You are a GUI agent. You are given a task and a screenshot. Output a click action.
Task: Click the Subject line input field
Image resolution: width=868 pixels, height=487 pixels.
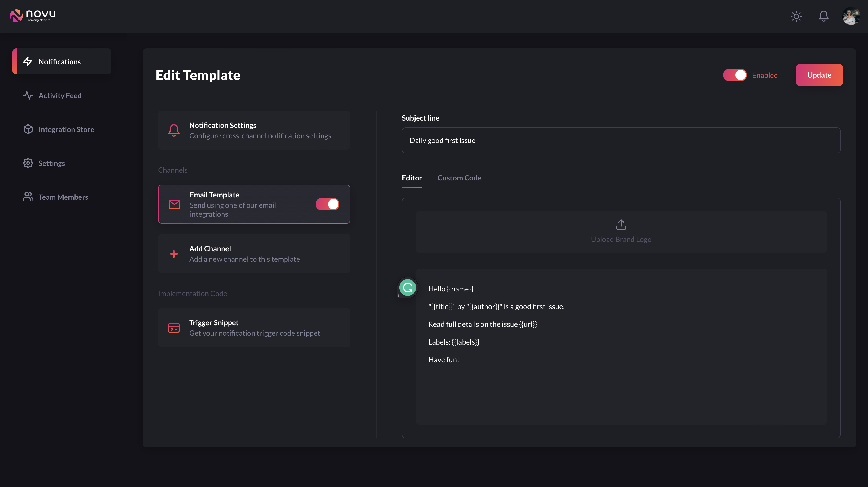tap(621, 140)
